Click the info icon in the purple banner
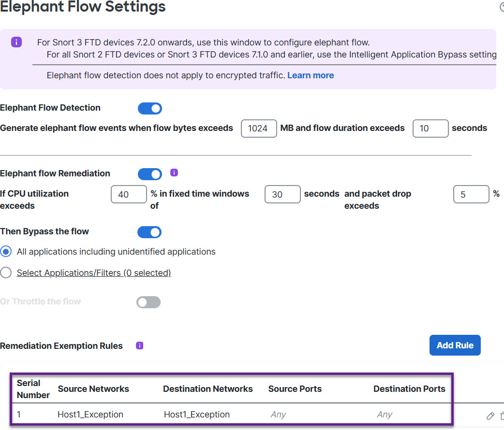This screenshot has width=504, height=430. point(16,42)
